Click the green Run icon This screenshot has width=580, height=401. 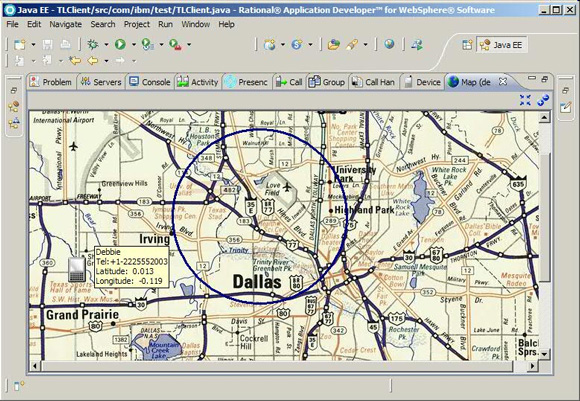pos(120,44)
